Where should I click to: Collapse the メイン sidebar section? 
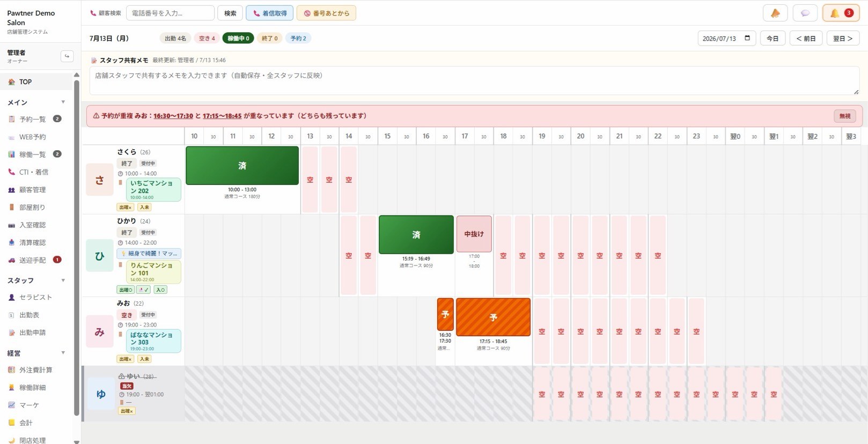point(63,102)
